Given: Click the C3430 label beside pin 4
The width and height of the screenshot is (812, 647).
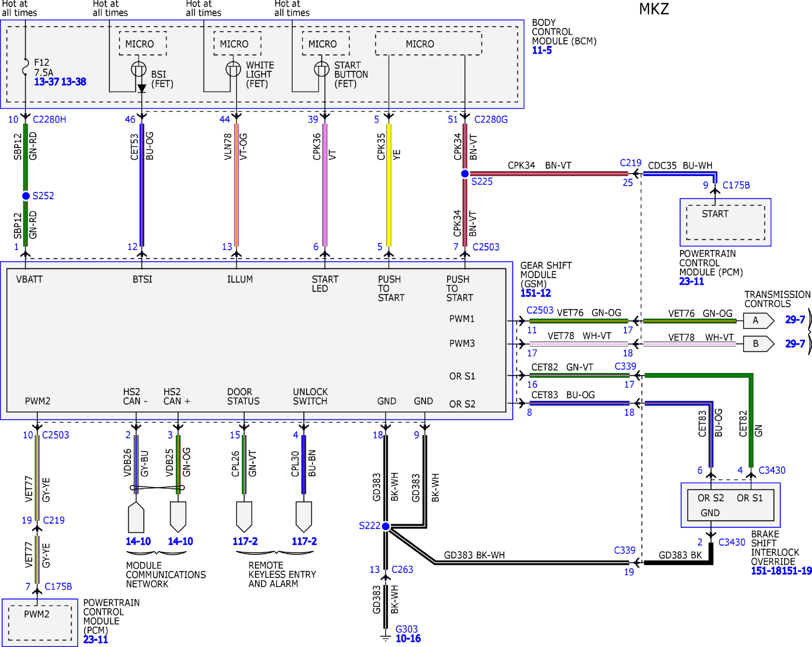Looking at the screenshot, I should [x=772, y=470].
